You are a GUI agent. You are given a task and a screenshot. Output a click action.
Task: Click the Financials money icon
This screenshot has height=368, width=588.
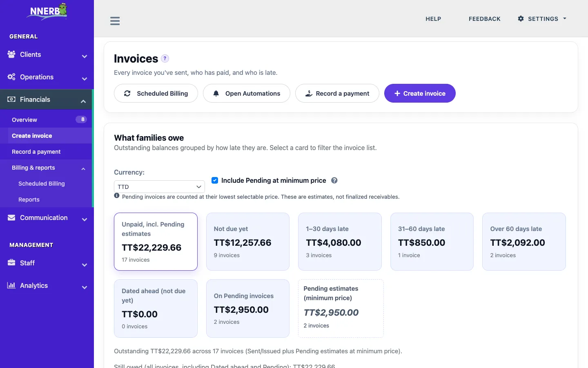pyautogui.click(x=11, y=99)
